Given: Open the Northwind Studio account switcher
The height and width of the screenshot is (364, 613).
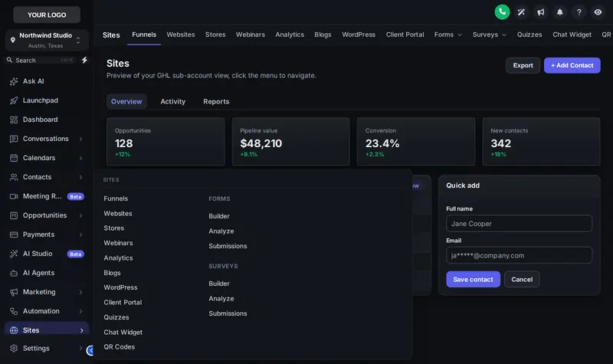Looking at the screenshot, I should (47, 40).
